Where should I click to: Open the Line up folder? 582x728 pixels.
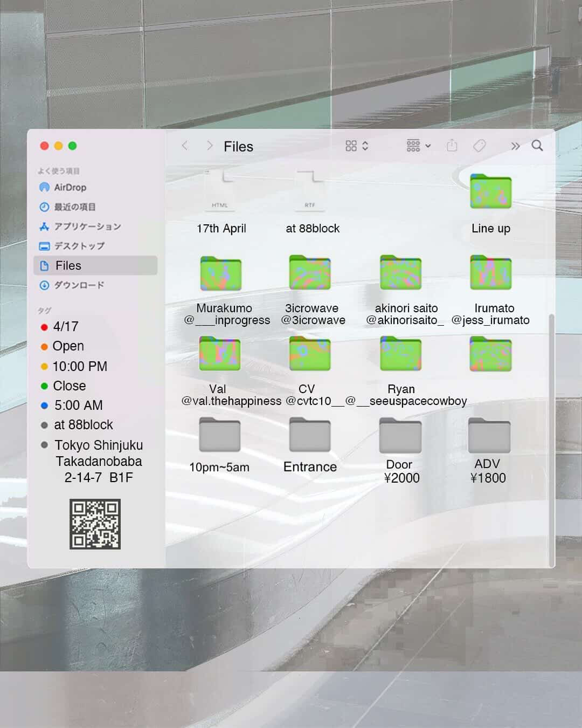coord(490,192)
